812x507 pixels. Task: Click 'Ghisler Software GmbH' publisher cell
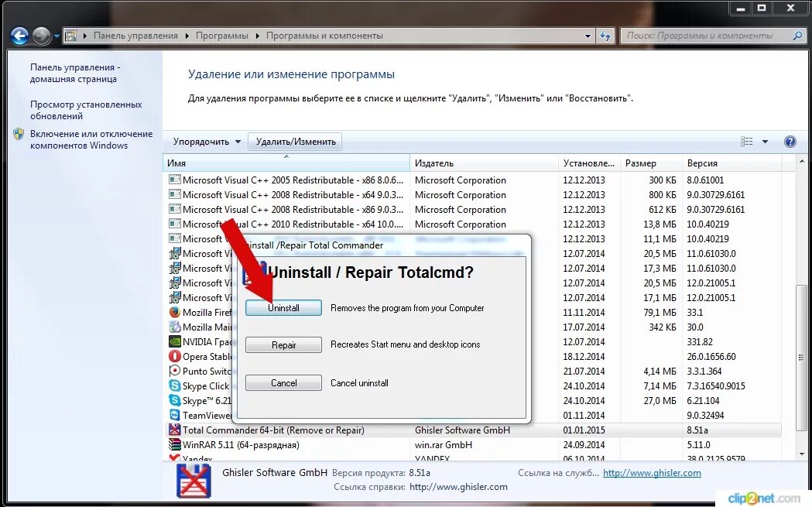pyautogui.click(x=462, y=430)
